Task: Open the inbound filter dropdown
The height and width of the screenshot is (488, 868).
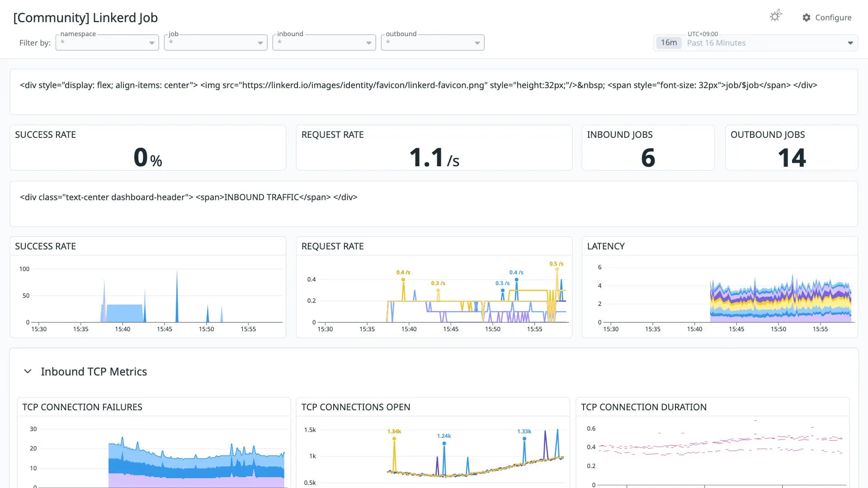Action: click(324, 42)
